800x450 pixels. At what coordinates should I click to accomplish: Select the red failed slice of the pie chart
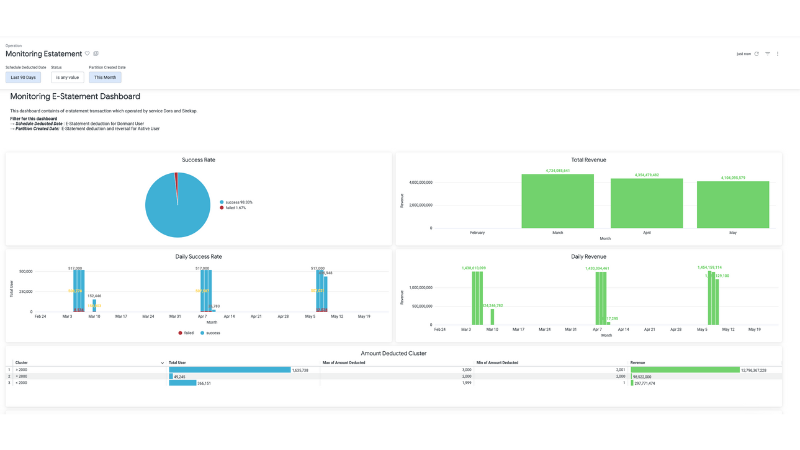[x=177, y=184]
